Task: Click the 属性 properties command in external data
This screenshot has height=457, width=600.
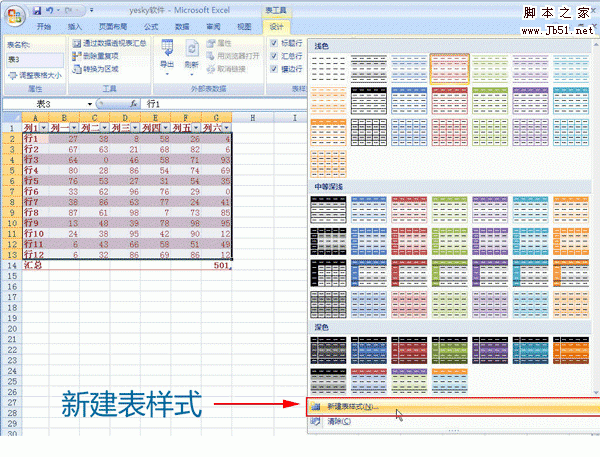Action: click(x=219, y=43)
